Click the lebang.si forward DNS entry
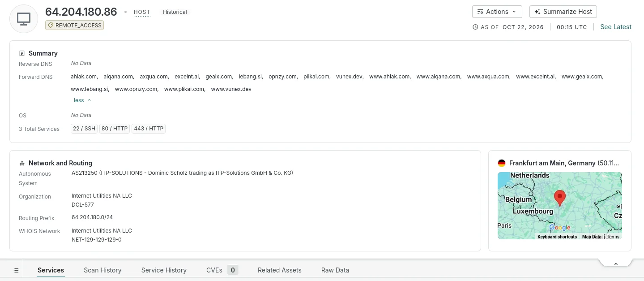 [x=251, y=77]
